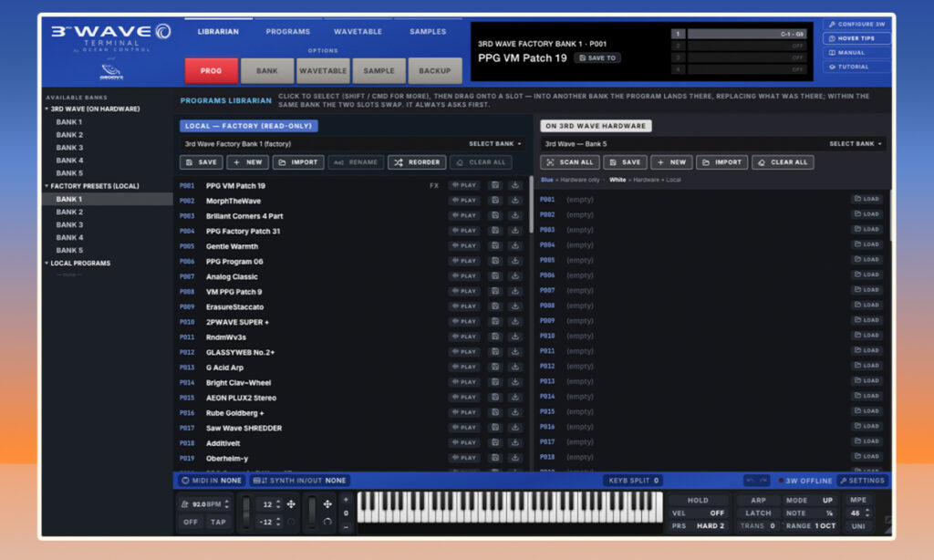The height and width of the screenshot is (560, 934).
Task: Click the mod wheel strip
Action: pos(311,512)
